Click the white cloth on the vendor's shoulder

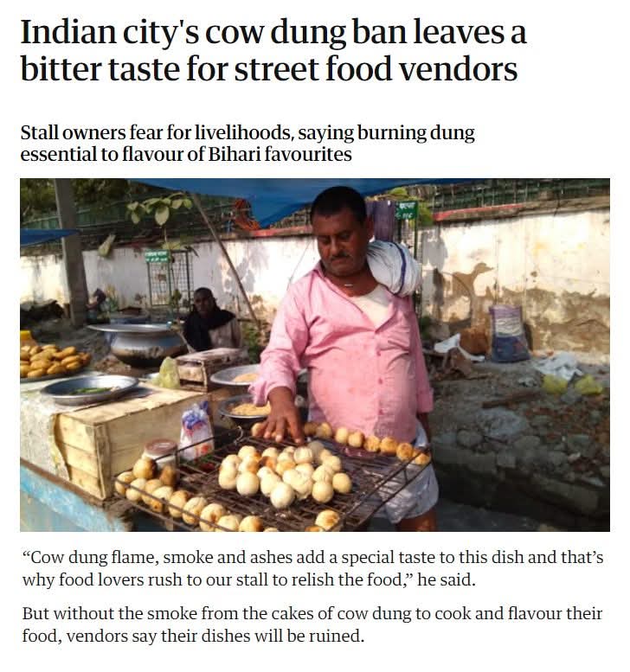pyautogui.click(x=392, y=268)
